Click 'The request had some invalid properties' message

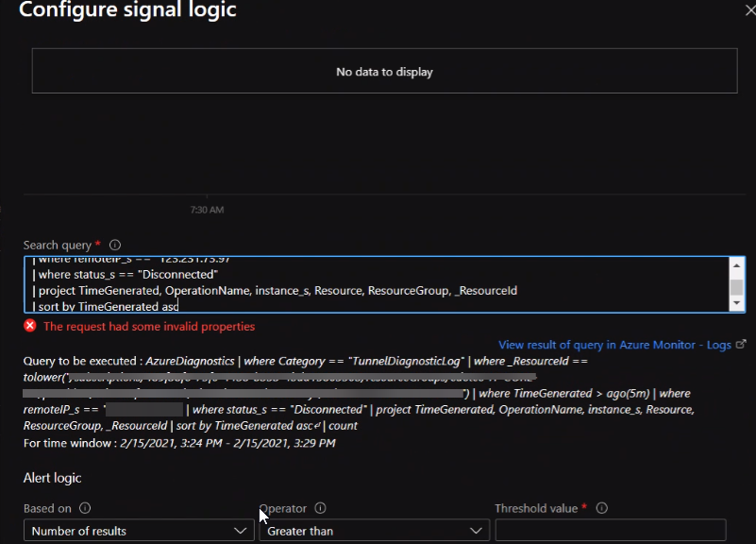149,327
